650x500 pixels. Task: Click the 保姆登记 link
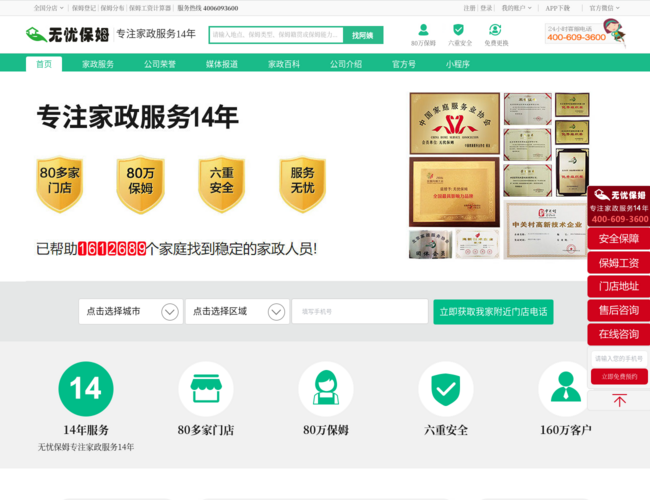point(84,8)
